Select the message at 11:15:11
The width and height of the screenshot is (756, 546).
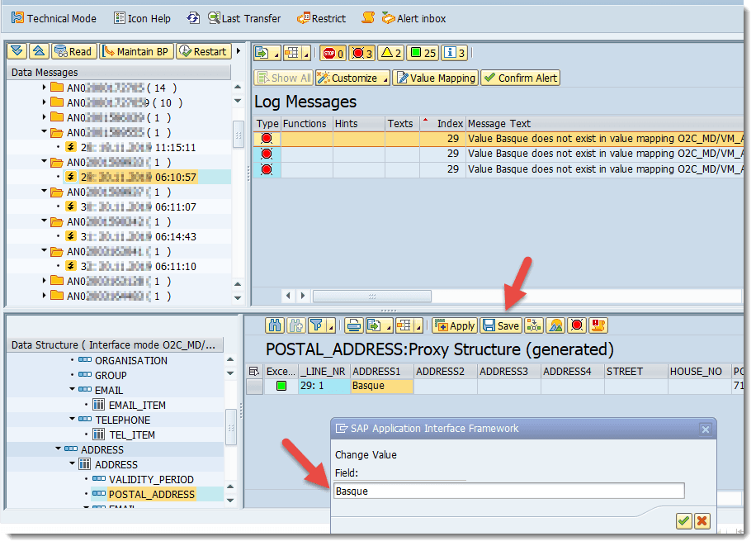tap(131, 147)
